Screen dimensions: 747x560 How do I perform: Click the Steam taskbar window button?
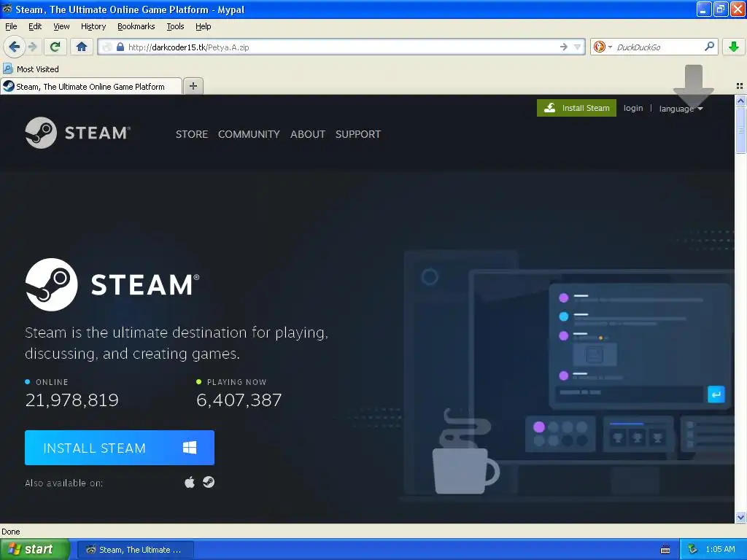(x=135, y=550)
